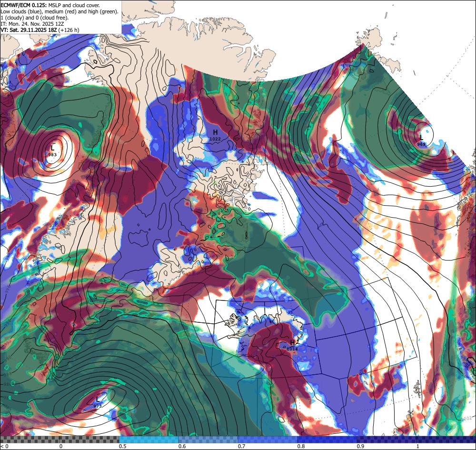Click the 1002 isobar label near the right edge

[466, 419]
